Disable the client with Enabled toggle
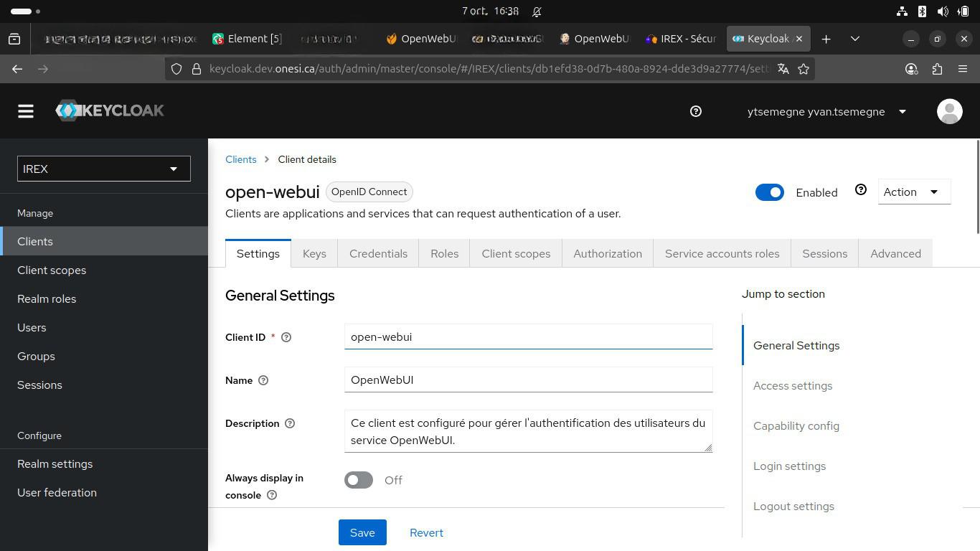The height and width of the screenshot is (551, 980). (x=769, y=192)
